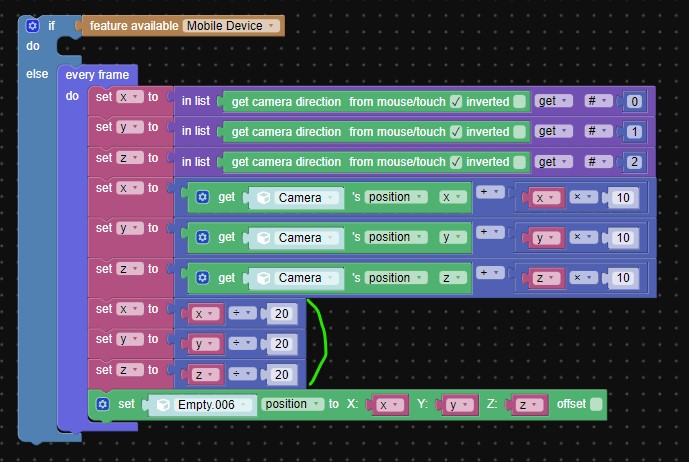Open position dropdown on set Empty.006 block

292,404
